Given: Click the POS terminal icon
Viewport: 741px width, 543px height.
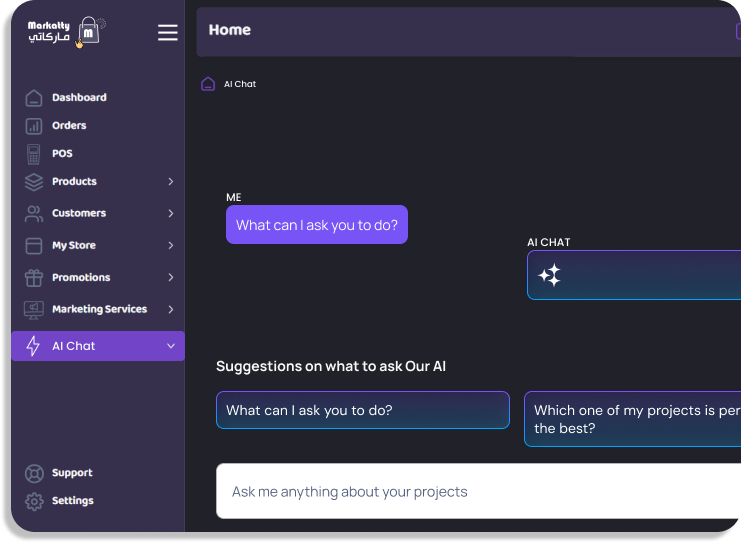Looking at the screenshot, I should coord(34,154).
